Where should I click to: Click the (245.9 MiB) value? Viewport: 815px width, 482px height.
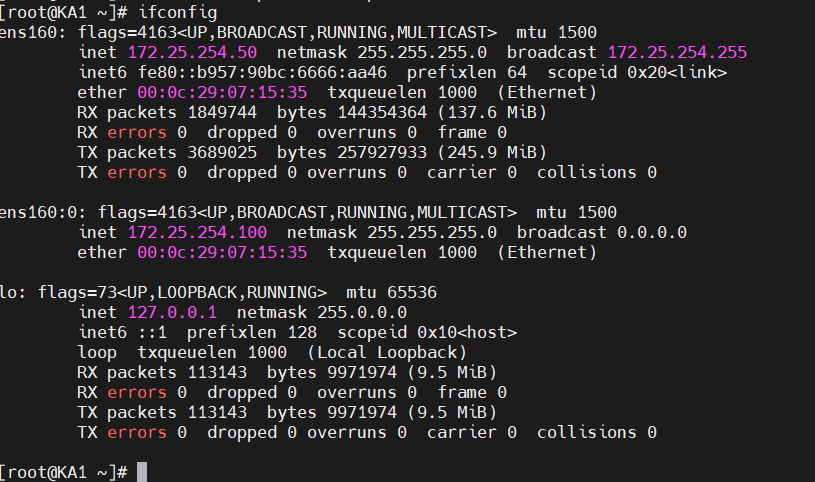pos(492,152)
